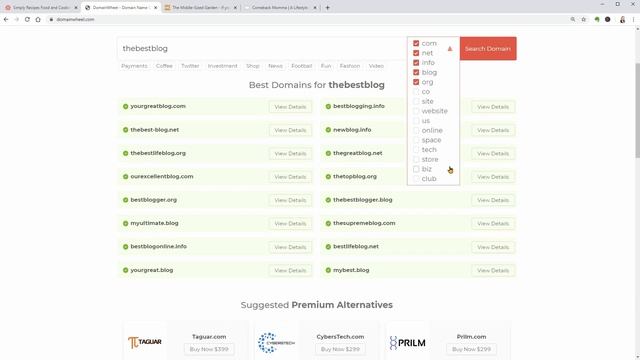View Details for bestblogonline.info
Image resolution: width=640 pixels, height=360 pixels.
click(290, 247)
